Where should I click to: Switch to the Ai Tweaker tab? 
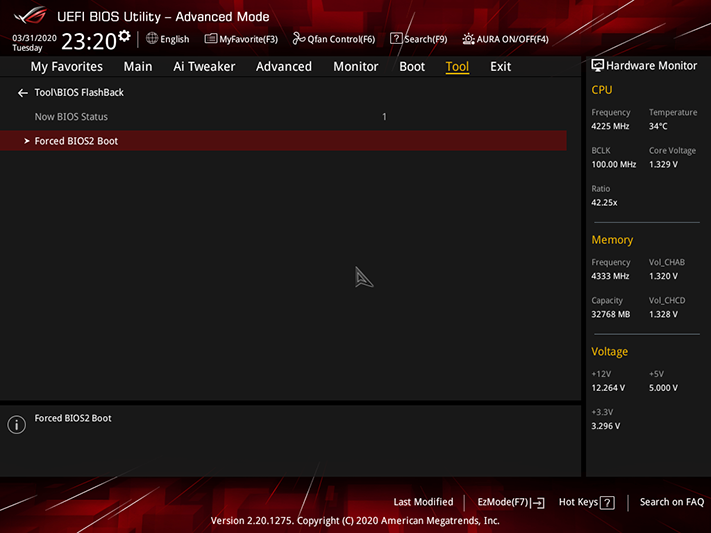204,67
